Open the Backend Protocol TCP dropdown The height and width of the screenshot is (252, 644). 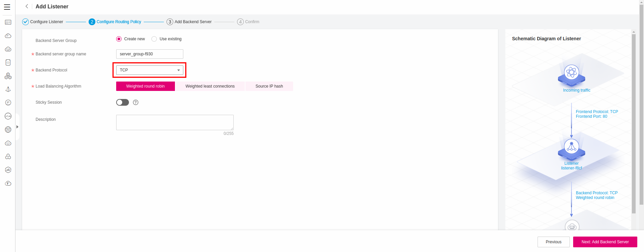pos(149,70)
